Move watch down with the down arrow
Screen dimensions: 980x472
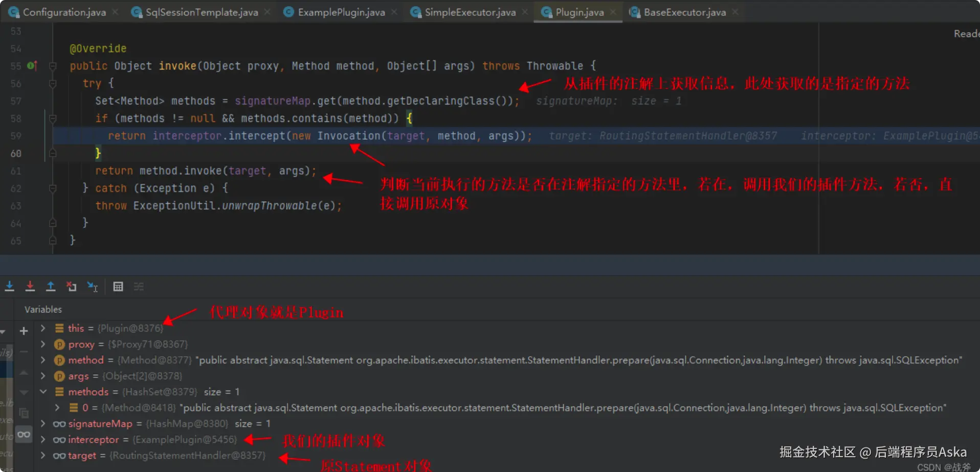point(24,393)
